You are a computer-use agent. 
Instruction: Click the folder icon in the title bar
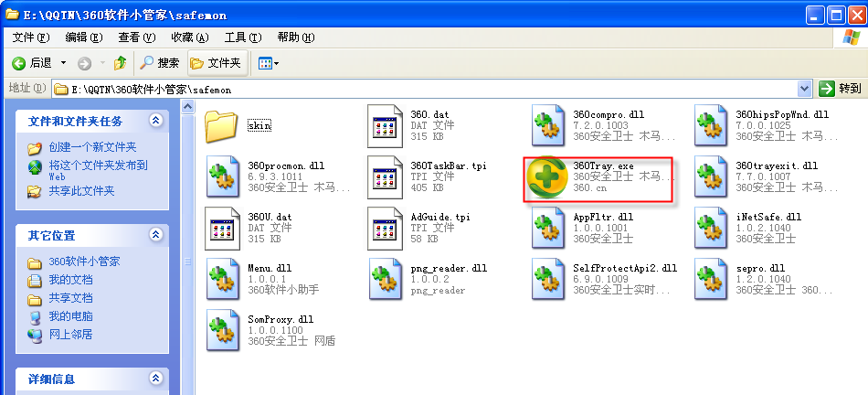tap(12, 14)
